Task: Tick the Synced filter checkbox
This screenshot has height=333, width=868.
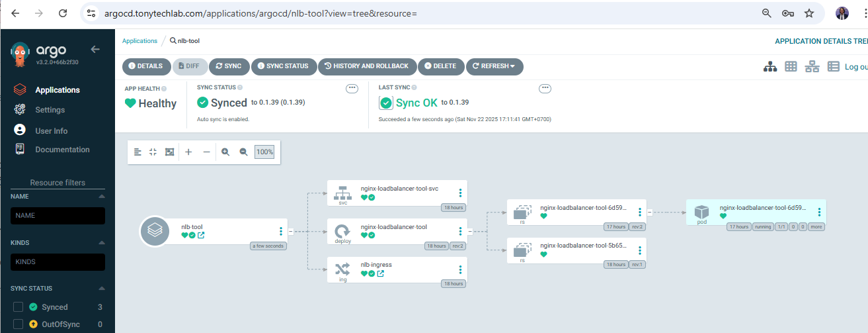Action: (19, 307)
